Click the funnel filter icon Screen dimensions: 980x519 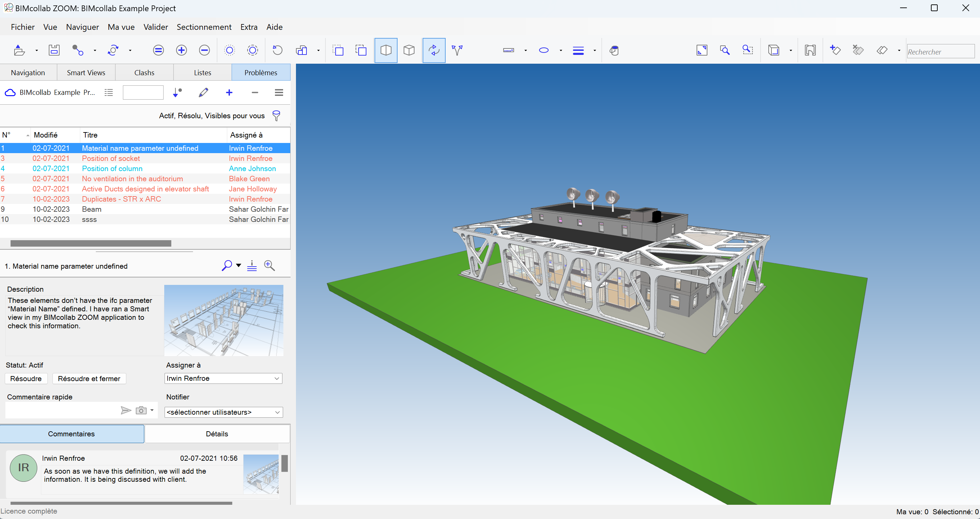[277, 116]
